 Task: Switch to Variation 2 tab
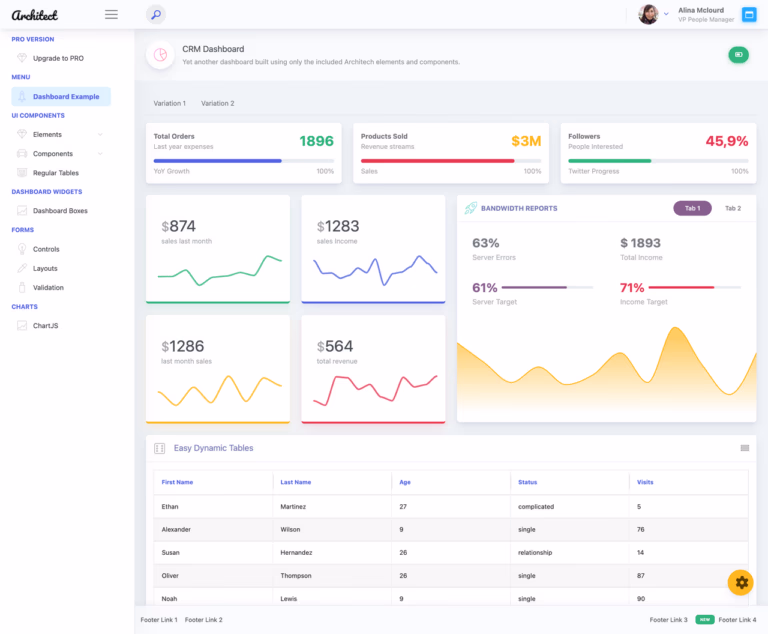pyautogui.click(x=217, y=103)
